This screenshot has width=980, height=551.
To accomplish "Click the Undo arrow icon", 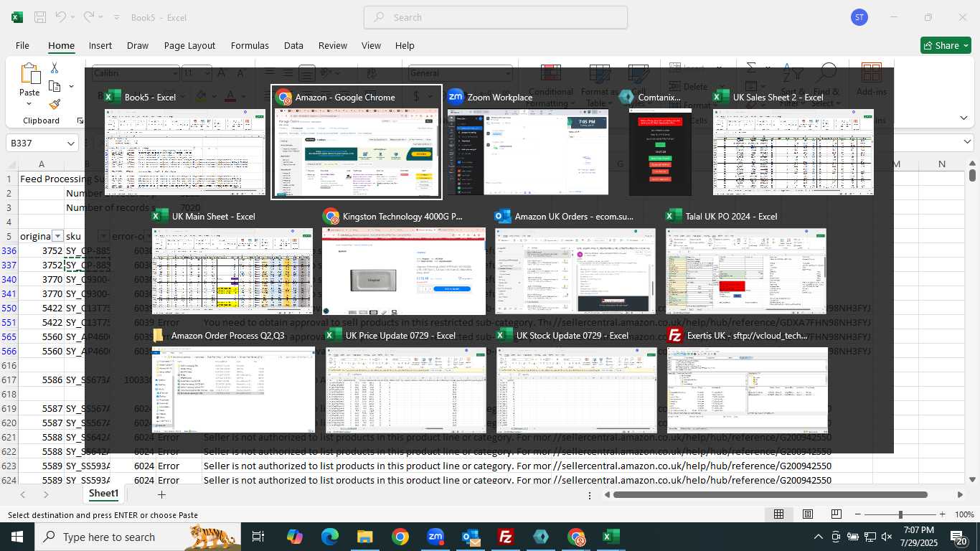I will pos(60,17).
